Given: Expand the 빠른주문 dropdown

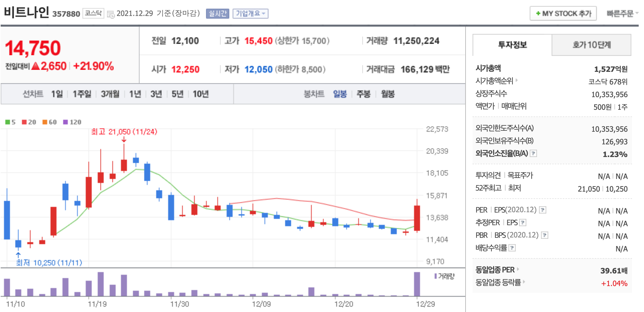Looking at the screenshot, I should (x=622, y=14).
